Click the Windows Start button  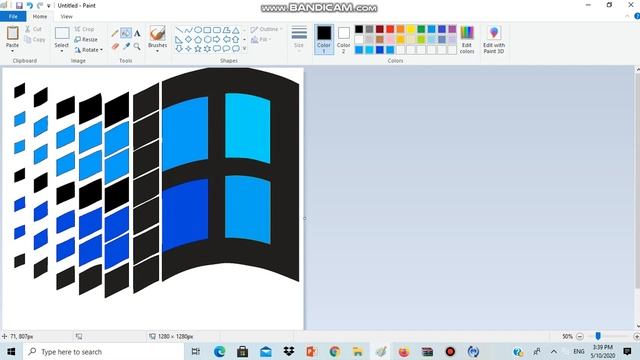[11, 351]
